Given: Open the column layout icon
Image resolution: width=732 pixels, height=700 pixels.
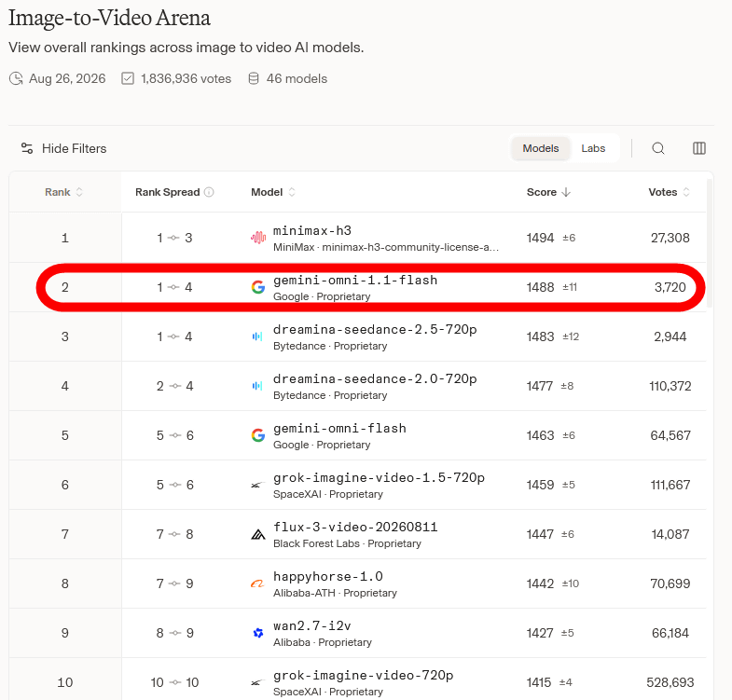Looking at the screenshot, I should point(698,148).
